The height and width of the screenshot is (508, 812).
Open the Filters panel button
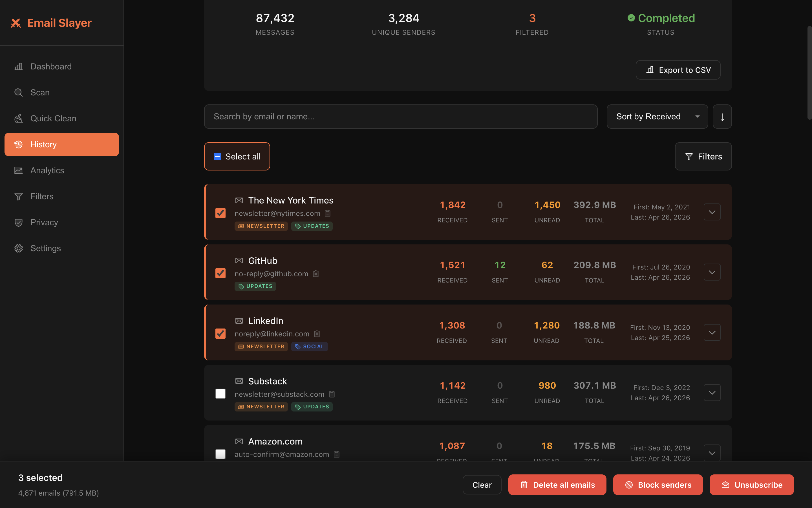pos(703,157)
